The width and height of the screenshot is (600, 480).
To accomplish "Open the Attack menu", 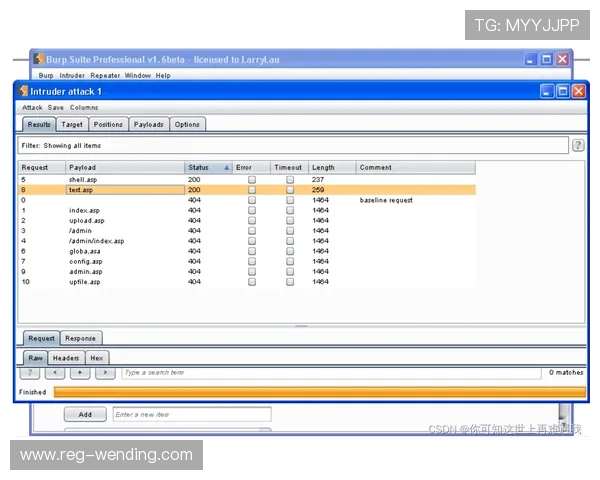I will (x=32, y=107).
